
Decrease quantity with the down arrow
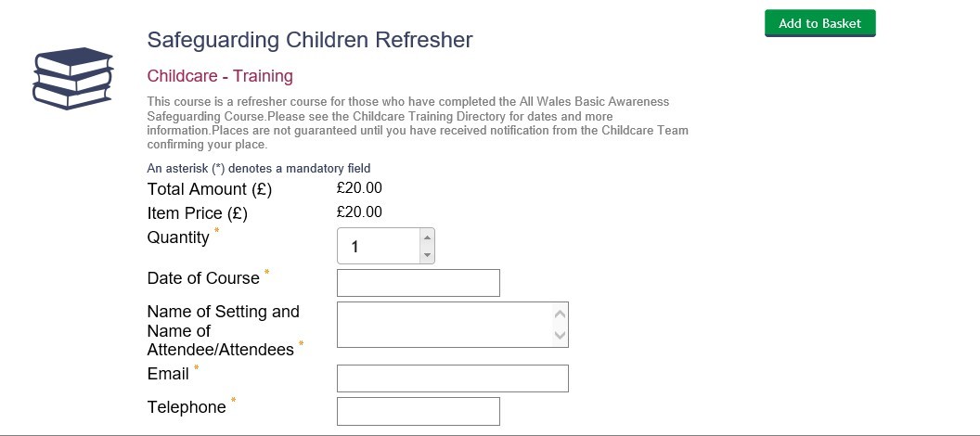pos(427,254)
